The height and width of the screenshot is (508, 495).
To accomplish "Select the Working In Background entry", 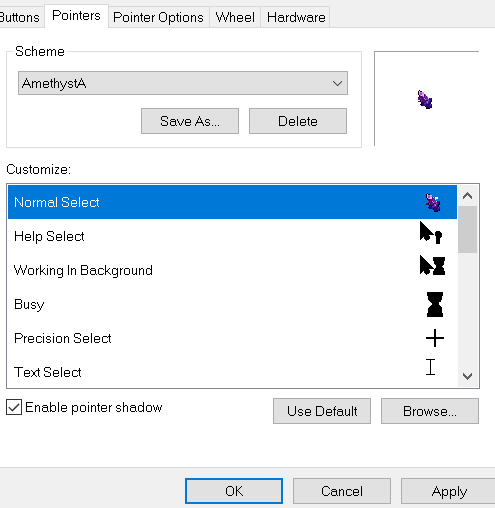I will click(x=232, y=270).
